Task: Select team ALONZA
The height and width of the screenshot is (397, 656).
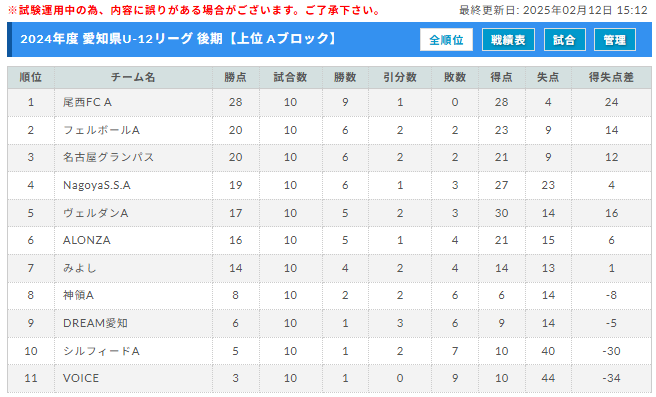Action: pos(87,240)
